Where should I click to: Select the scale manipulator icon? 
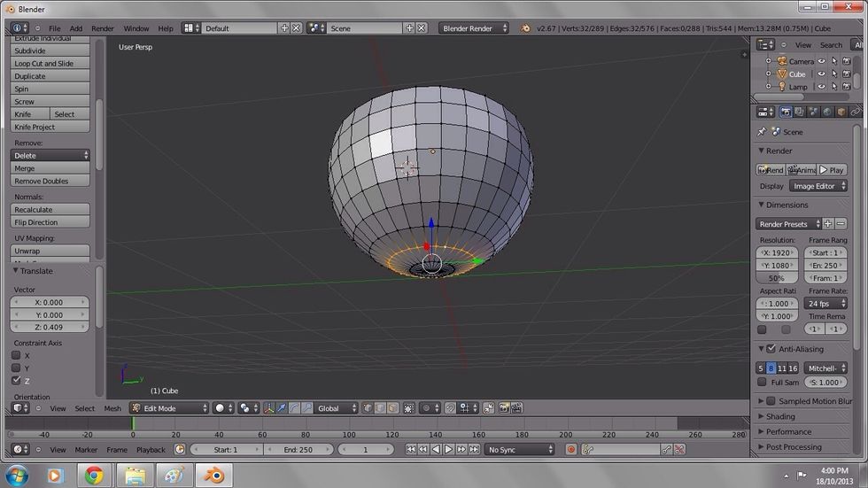[307, 408]
